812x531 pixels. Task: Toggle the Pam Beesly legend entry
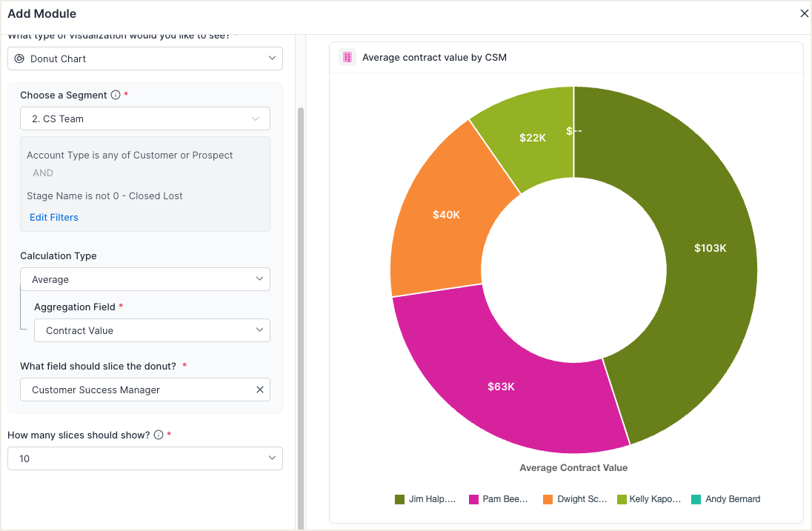(x=499, y=499)
